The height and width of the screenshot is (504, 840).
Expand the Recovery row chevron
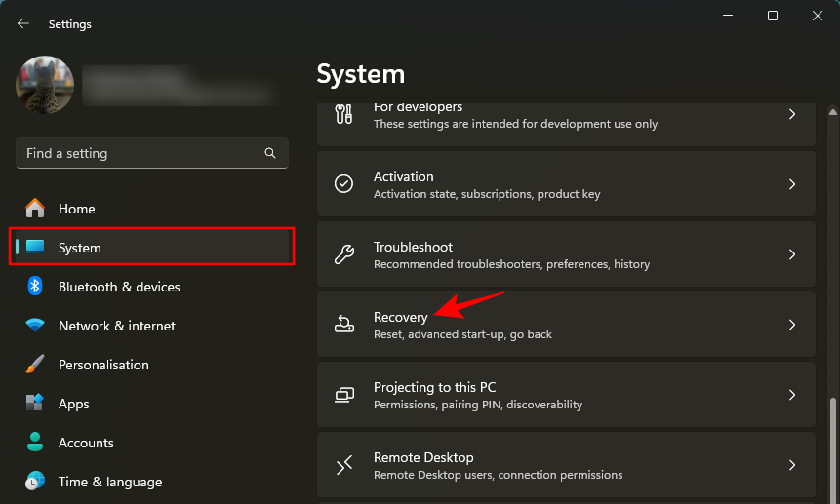[792, 325]
